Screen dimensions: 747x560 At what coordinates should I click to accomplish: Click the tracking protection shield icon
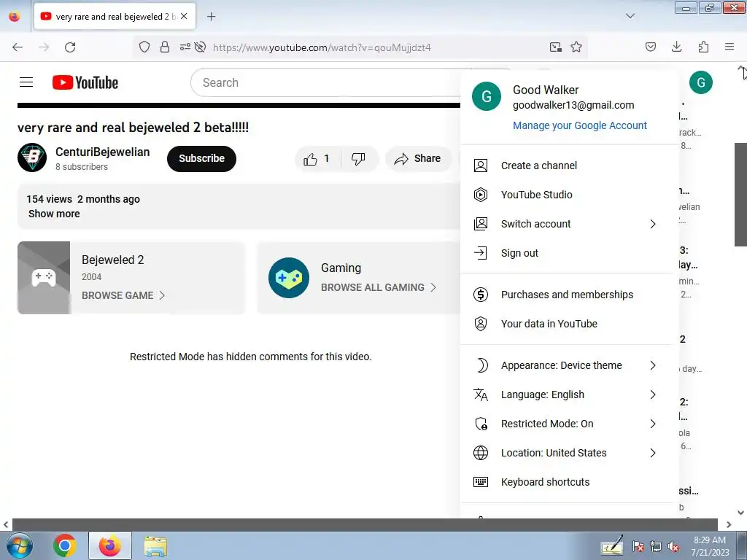144,47
